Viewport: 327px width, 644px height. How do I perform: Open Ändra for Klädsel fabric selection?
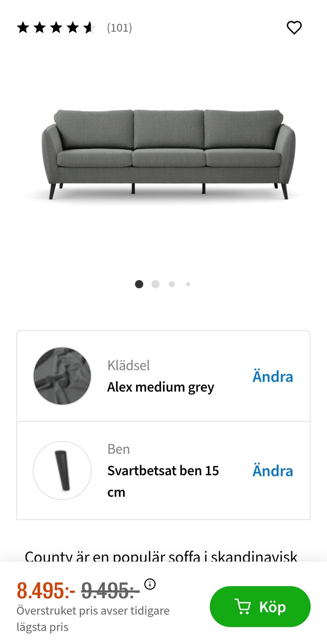click(272, 376)
